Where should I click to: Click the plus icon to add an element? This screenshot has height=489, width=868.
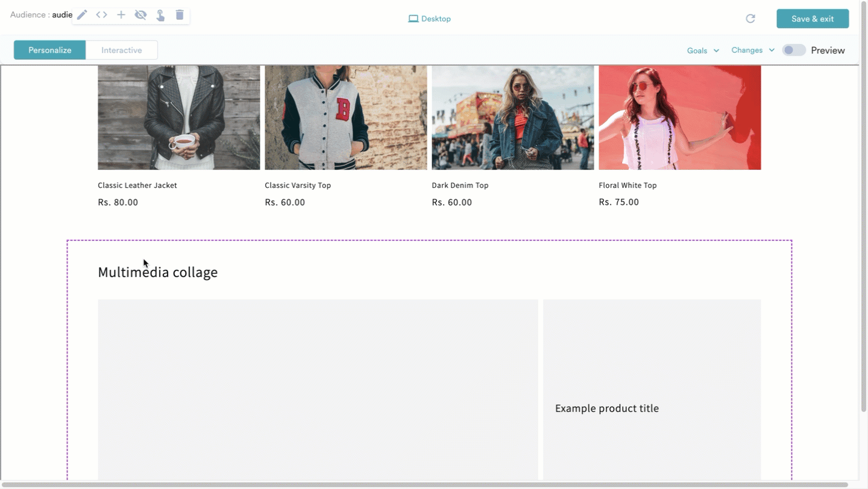121,14
